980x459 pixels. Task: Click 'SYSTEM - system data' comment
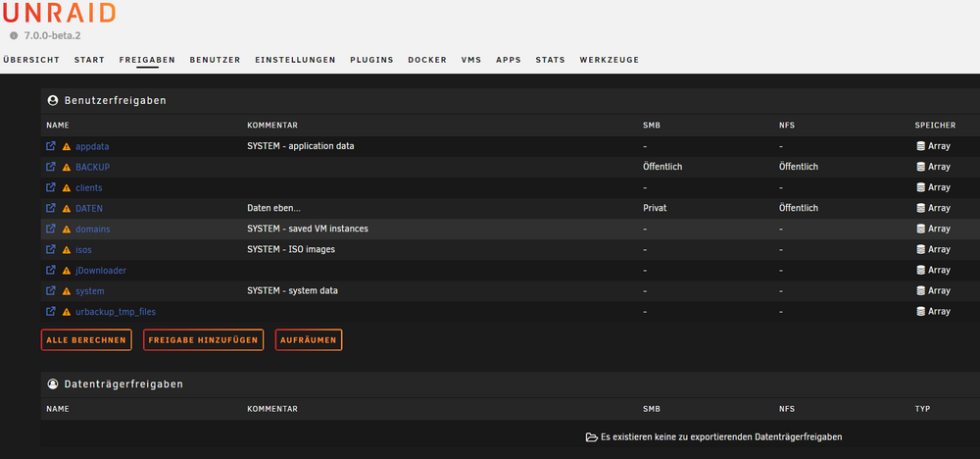pyautogui.click(x=293, y=290)
